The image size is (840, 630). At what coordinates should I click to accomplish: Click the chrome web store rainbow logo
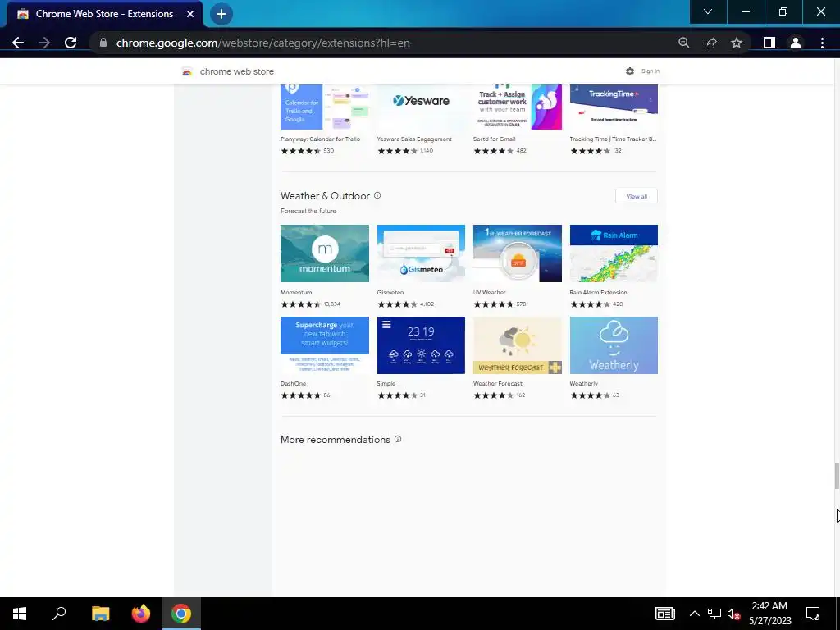[187, 72]
